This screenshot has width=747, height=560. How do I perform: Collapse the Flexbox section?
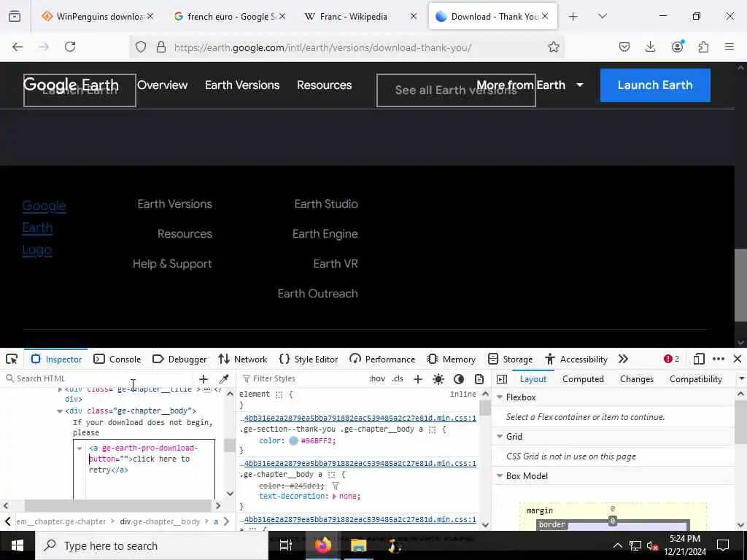click(500, 397)
